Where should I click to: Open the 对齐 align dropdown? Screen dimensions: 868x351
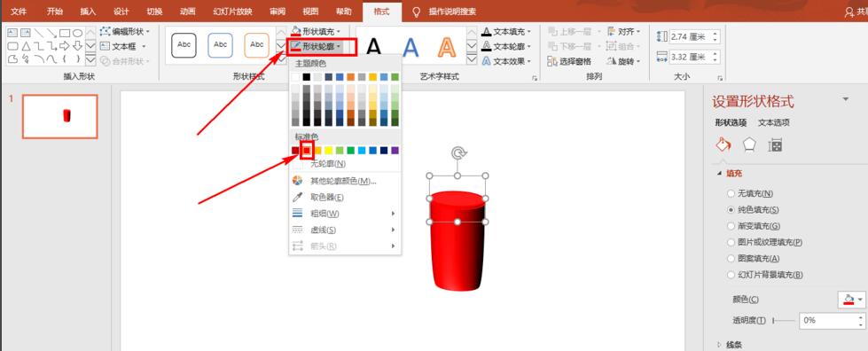click(x=624, y=32)
